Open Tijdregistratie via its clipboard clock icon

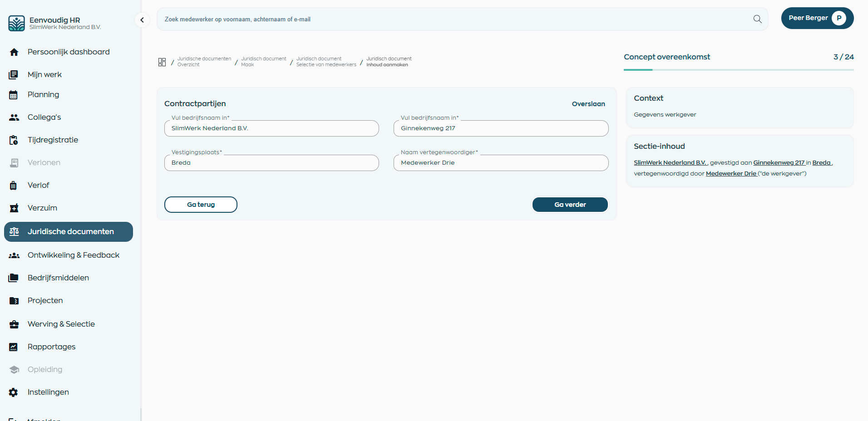[14, 140]
